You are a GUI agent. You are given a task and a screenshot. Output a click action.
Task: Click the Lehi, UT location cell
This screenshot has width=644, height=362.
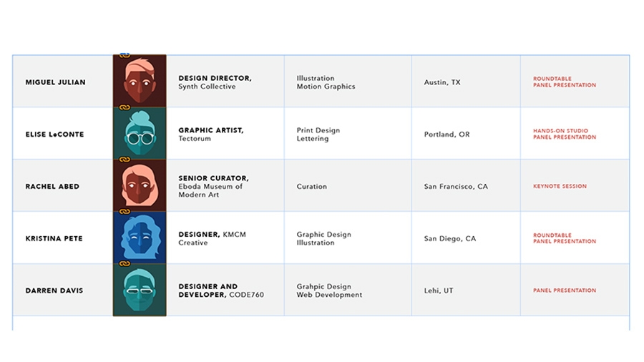[439, 290]
